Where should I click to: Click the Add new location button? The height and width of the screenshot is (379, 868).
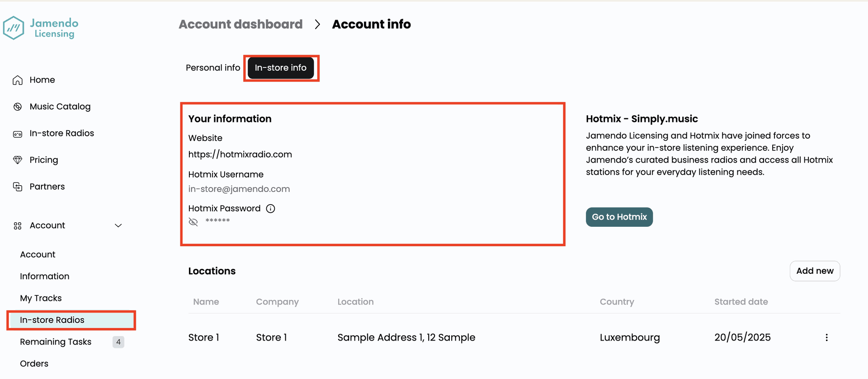point(815,271)
